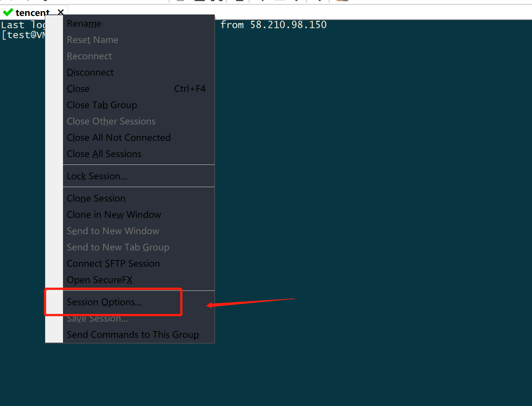The width and height of the screenshot is (532, 406).
Task: Select Rename in the context menu
Action: [x=84, y=23]
